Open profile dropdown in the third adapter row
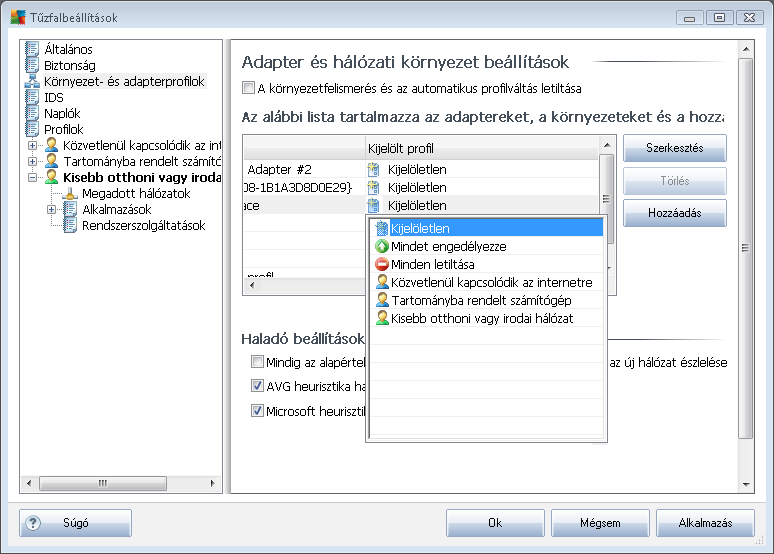The height and width of the screenshot is (554, 774). click(482, 205)
